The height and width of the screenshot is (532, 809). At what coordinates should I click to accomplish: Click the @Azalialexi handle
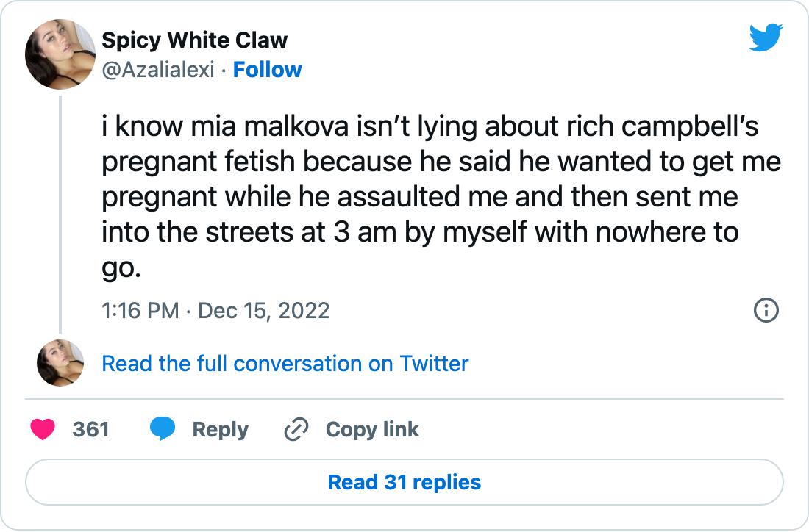(157, 70)
